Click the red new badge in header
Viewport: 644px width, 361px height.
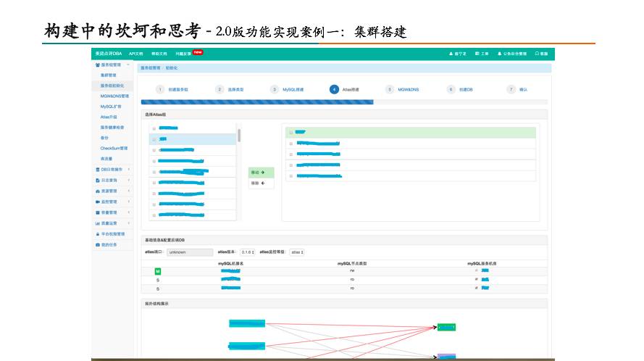tap(198, 52)
